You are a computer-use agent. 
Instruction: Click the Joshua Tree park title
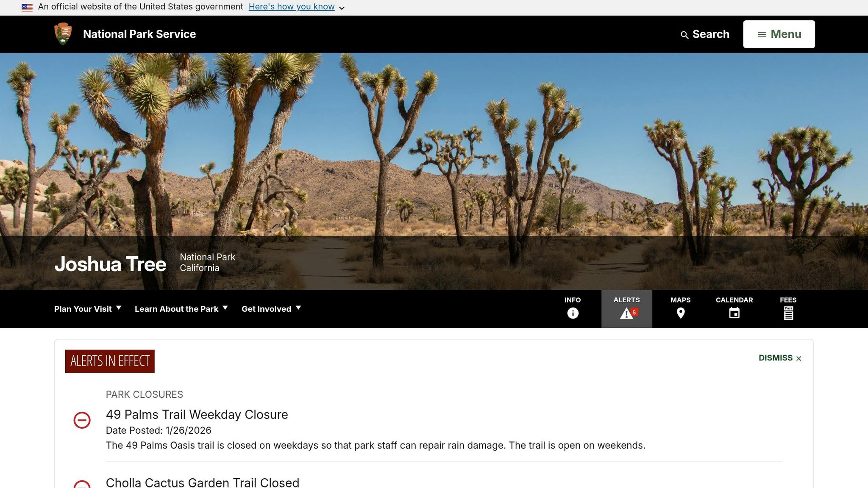coord(110,264)
